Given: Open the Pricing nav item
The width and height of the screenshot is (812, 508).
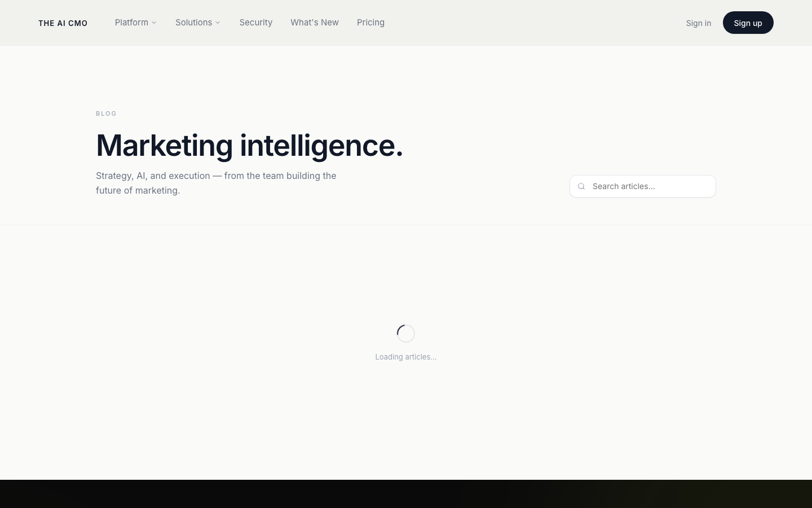Looking at the screenshot, I should click(370, 23).
